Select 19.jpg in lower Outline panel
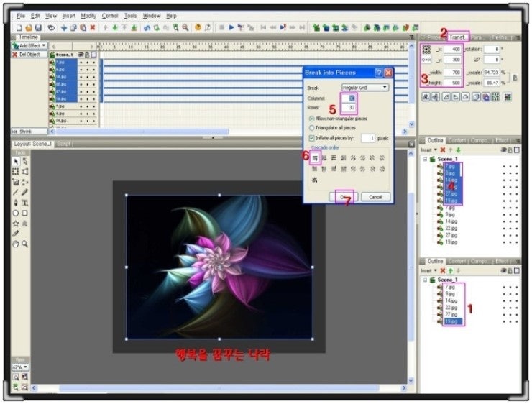This screenshot has height=404, width=532. click(453, 321)
